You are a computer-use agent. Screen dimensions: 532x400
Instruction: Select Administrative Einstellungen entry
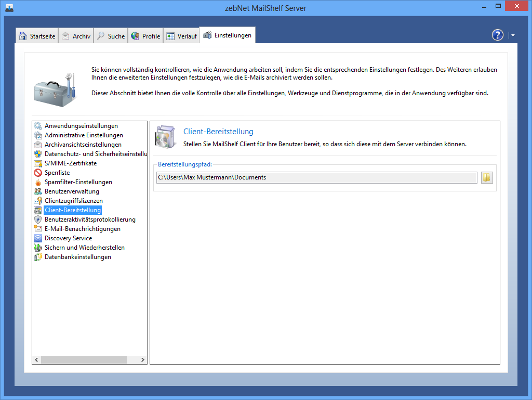coord(84,135)
